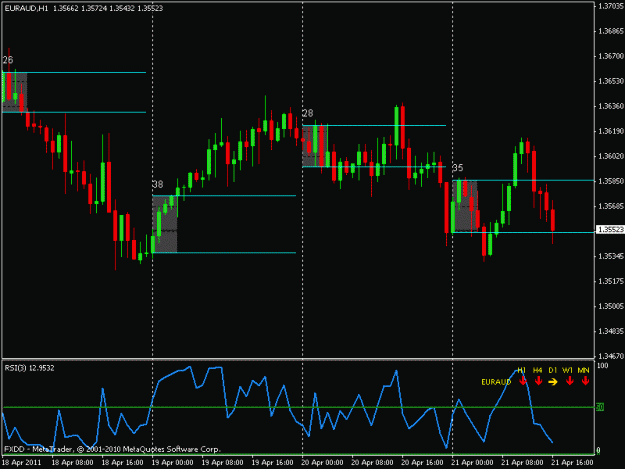The height and width of the screenshot is (469, 625).
Task: Click the 1.36865 price axis label
Action: pyautogui.click(x=611, y=31)
